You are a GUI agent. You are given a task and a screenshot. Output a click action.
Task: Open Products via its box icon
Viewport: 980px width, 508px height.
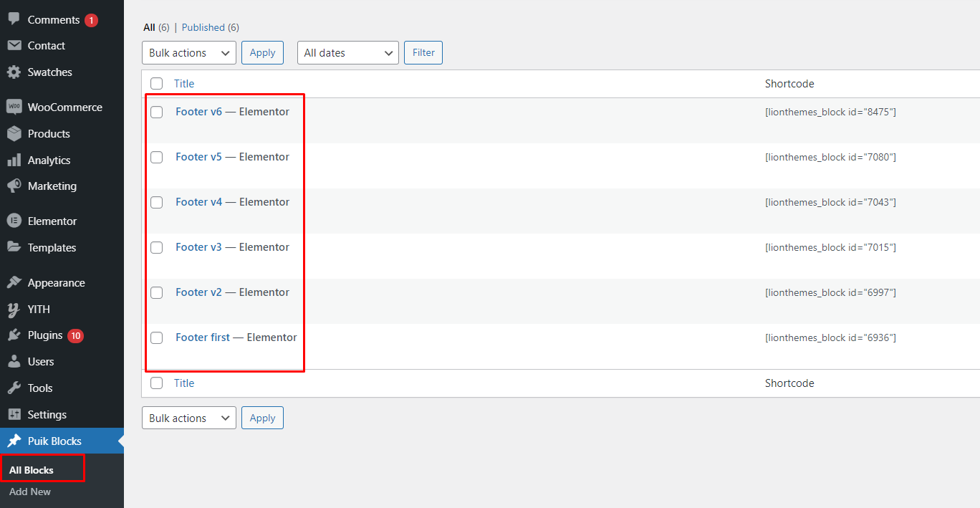tap(14, 134)
